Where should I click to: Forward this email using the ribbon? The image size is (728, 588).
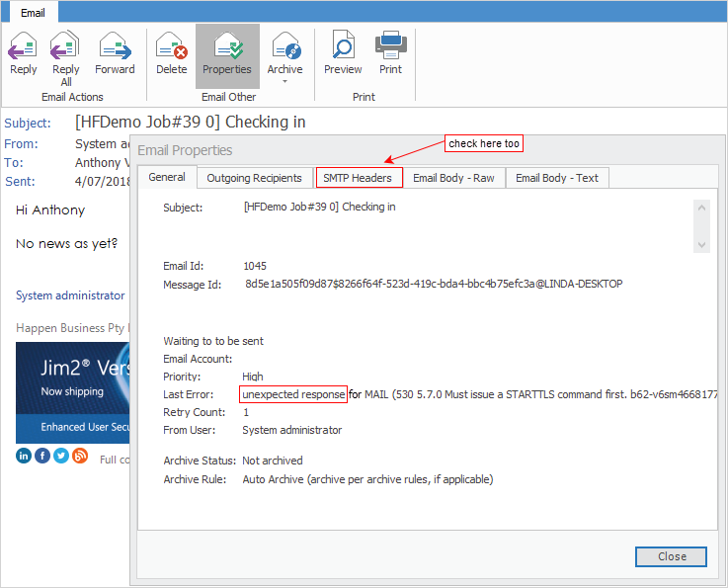click(x=115, y=53)
